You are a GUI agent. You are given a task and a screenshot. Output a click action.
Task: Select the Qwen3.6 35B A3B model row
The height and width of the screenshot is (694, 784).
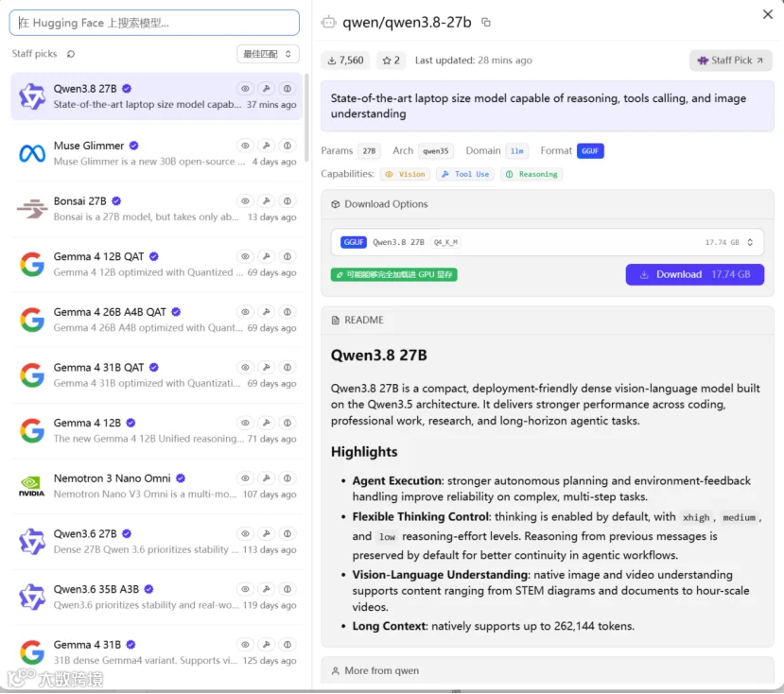(156, 597)
